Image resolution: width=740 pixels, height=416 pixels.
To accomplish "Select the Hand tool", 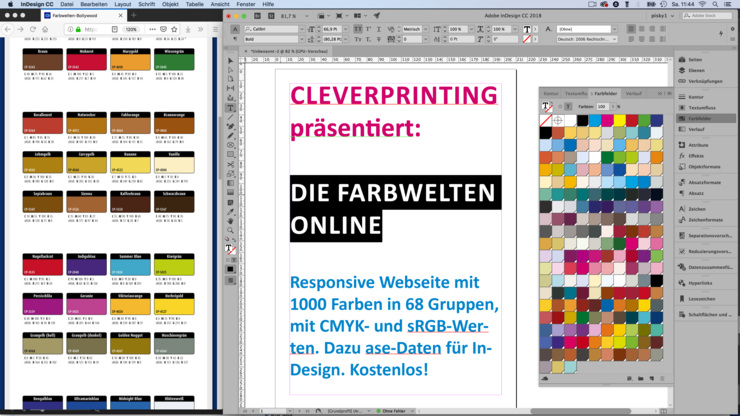I will [x=230, y=221].
